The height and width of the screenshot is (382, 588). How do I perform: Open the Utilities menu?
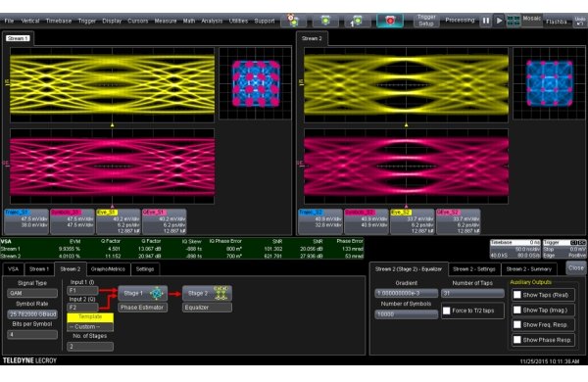(238, 21)
